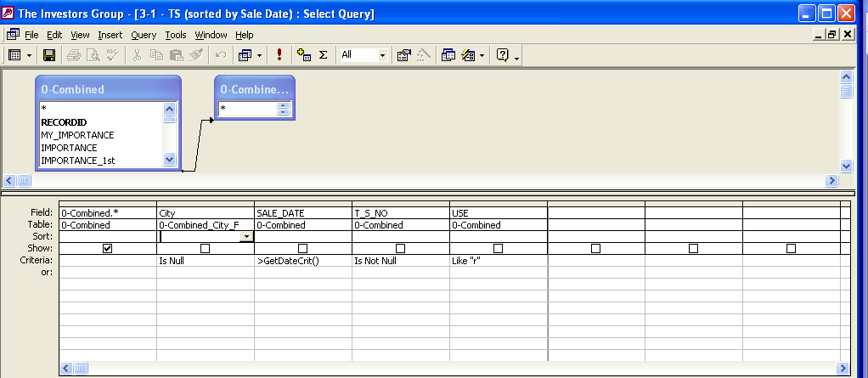
Task: Toggle the Totals sigma icon
Action: tap(323, 55)
